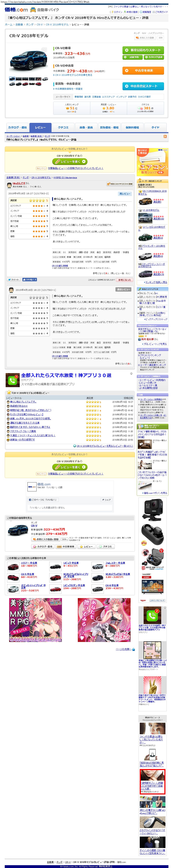This screenshot has width=173, height=868.
Task: Open the 買取価格・相場 tab
Action: coord(109,128)
